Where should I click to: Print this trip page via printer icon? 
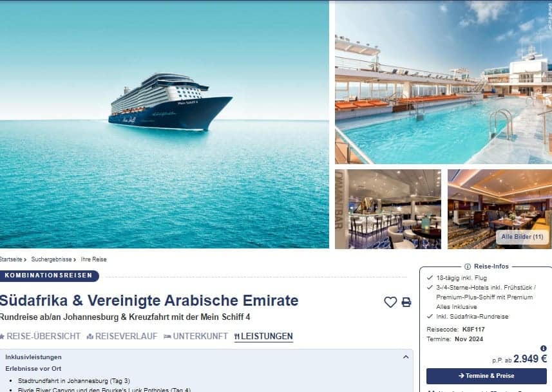coord(406,302)
